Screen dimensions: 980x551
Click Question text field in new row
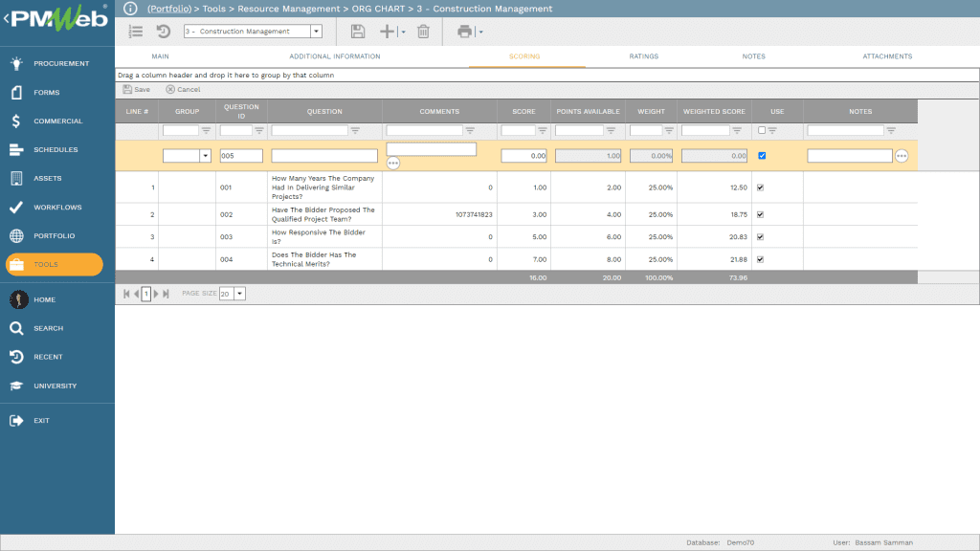tap(324, 156)
